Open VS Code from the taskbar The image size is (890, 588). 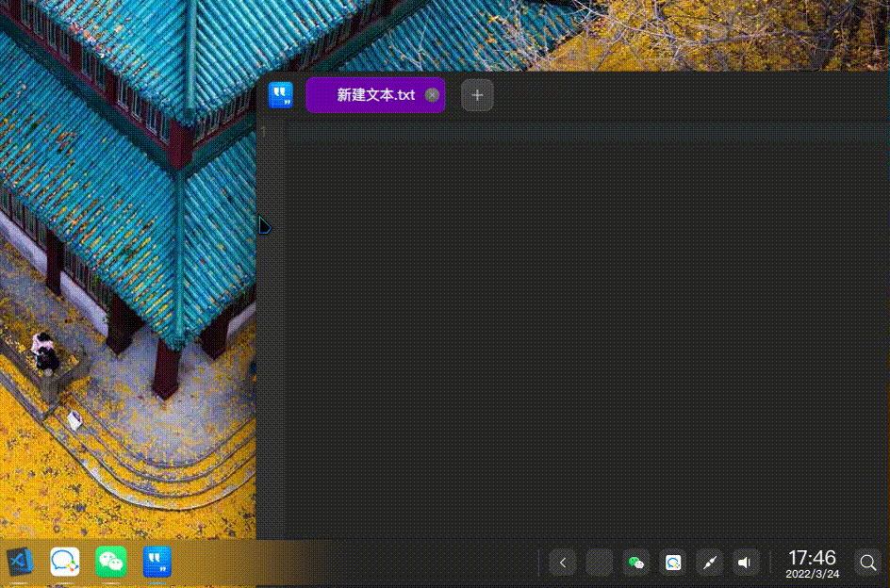(x=17, y=562)
